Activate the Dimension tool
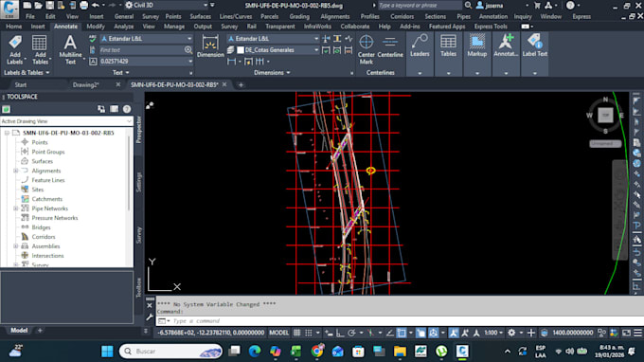644x362 pixels. click(210, 46)
